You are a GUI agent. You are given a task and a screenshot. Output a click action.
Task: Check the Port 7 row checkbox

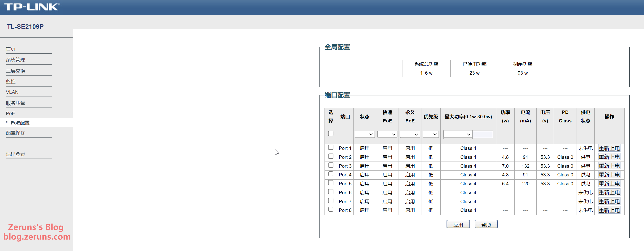[x=331, y=201]
